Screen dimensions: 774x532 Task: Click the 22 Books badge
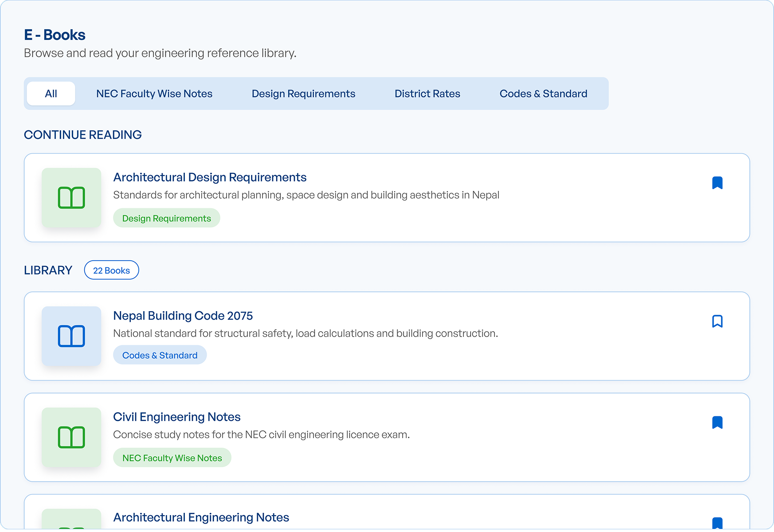(112, 270)
